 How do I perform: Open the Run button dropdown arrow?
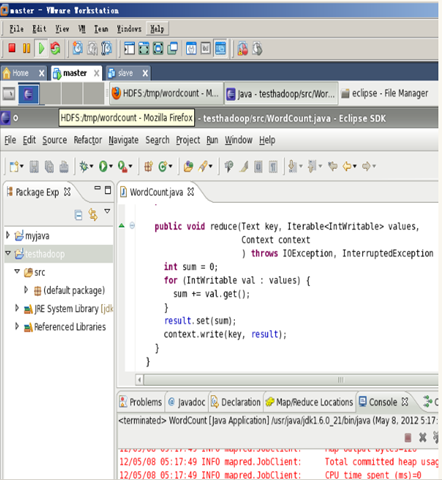click(x=111, y=166)
